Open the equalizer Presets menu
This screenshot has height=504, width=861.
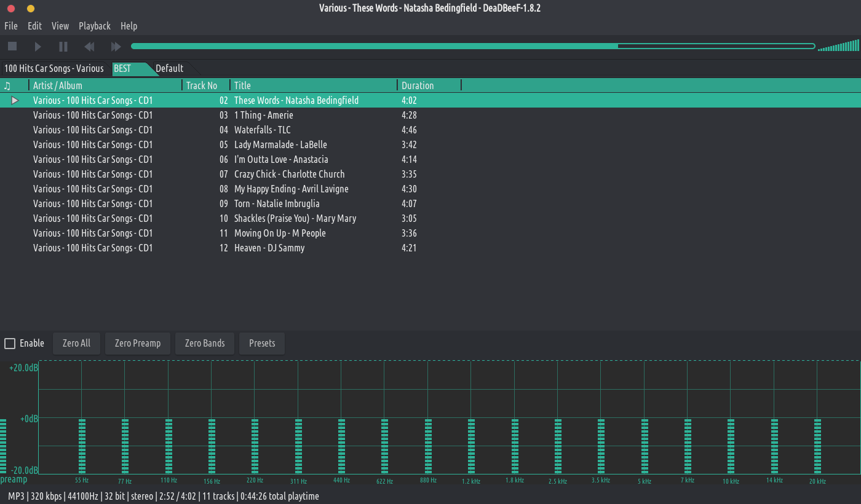pos(262,344)
